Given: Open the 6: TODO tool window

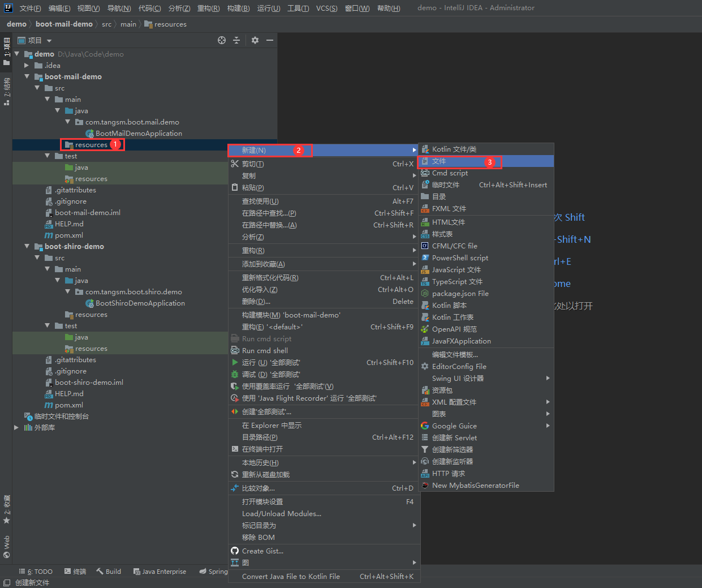Looking at the screenshot, I should (36, 572).
